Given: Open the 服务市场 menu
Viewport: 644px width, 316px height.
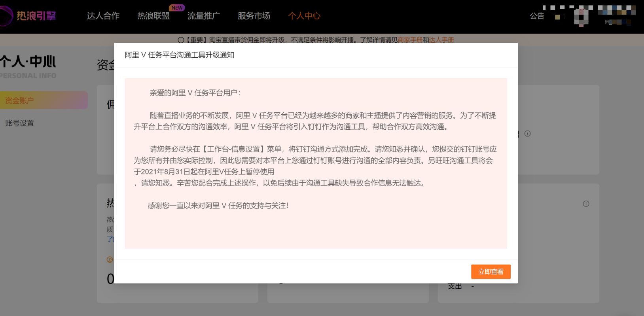Looking at the screenshot, I should point(254,16).
